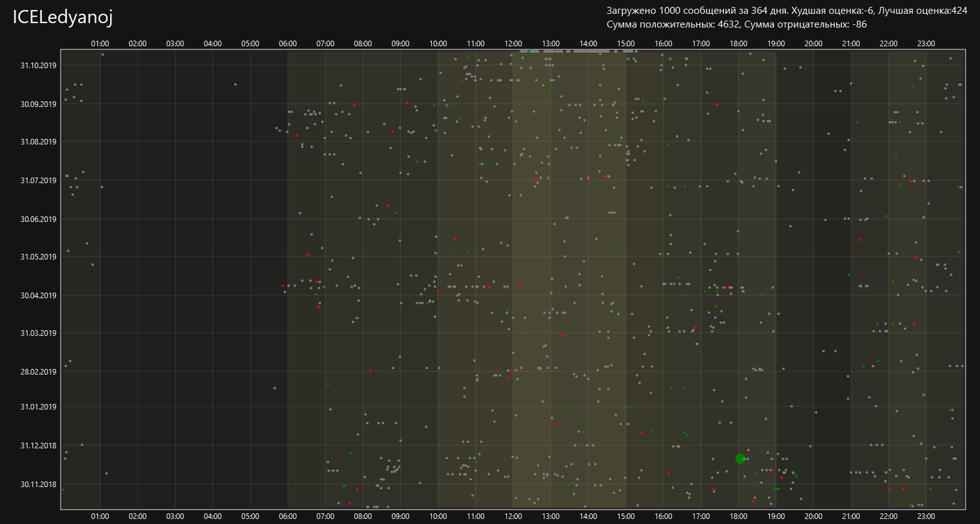Click the ICELedyanoj username title
The height and width of the screenshot is (524, 980).
pos(63,18)
